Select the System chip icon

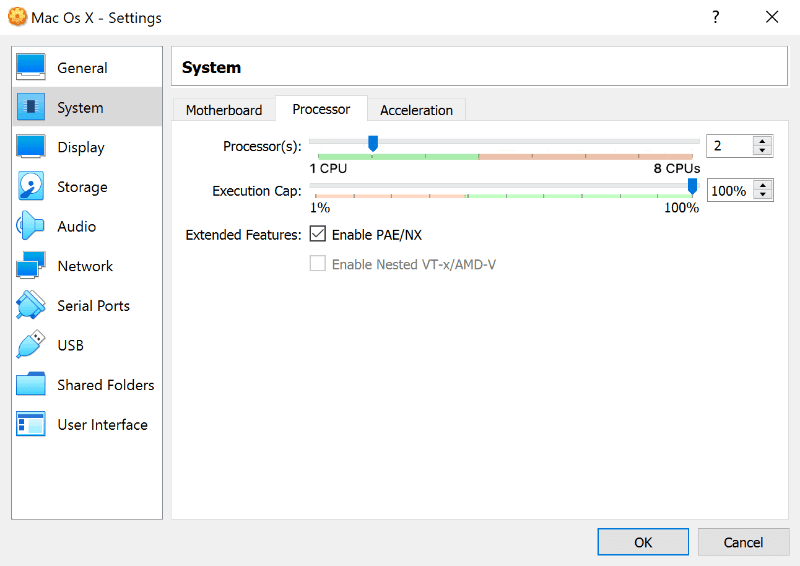click(31, 107)
